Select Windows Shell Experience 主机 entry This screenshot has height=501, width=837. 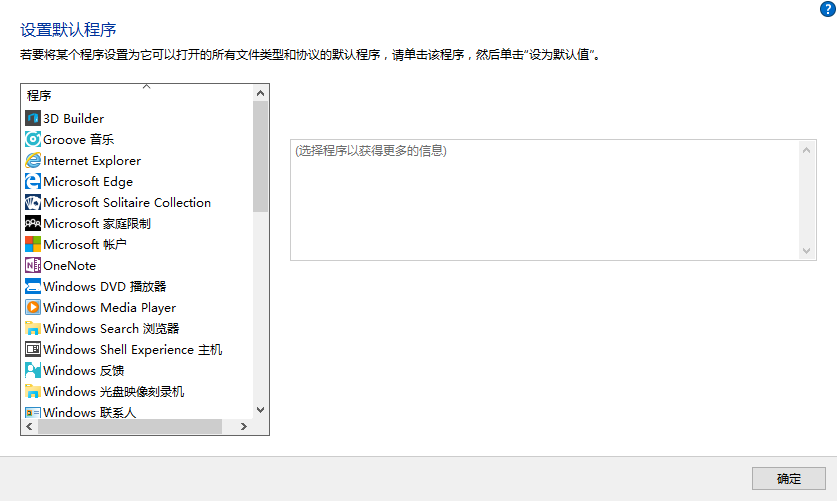coord(132,349)
